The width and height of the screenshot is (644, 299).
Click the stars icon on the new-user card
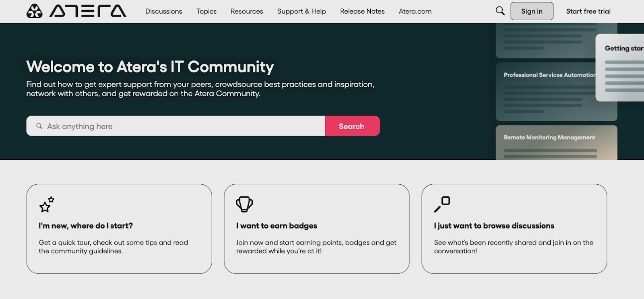47,204
